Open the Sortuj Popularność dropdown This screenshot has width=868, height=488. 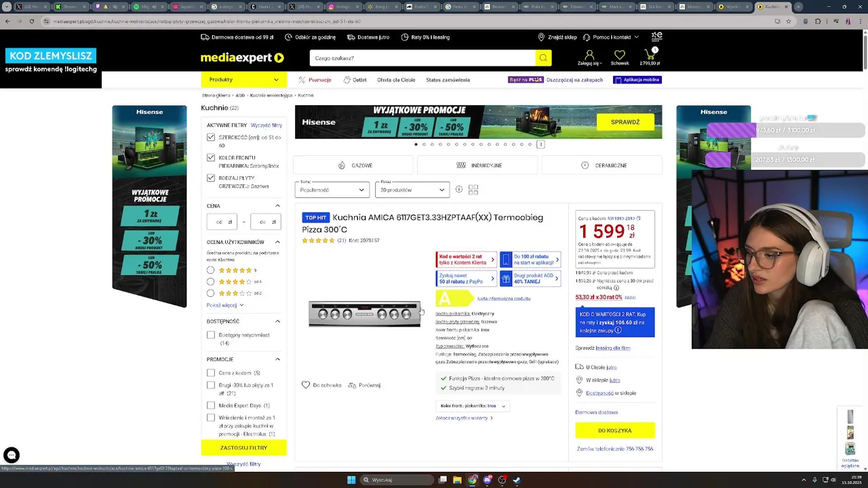tap(332, 190)
